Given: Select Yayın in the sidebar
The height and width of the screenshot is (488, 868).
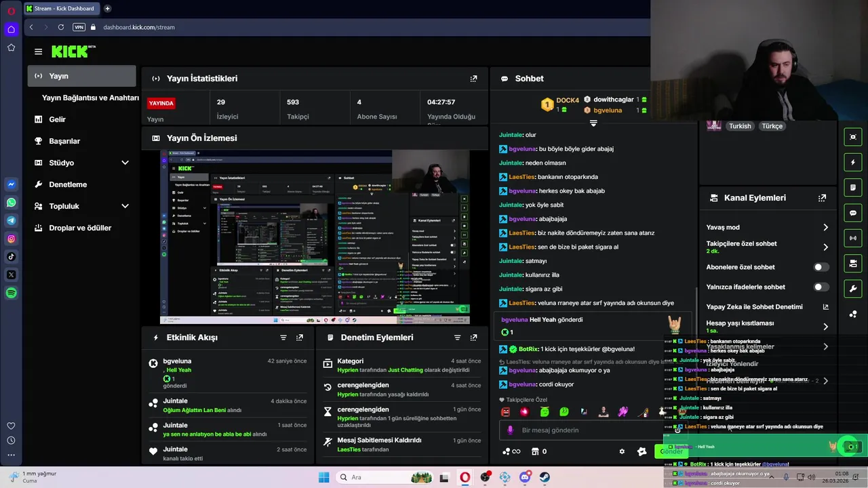Looking at the screenshot, I should [x=82, y=76].
